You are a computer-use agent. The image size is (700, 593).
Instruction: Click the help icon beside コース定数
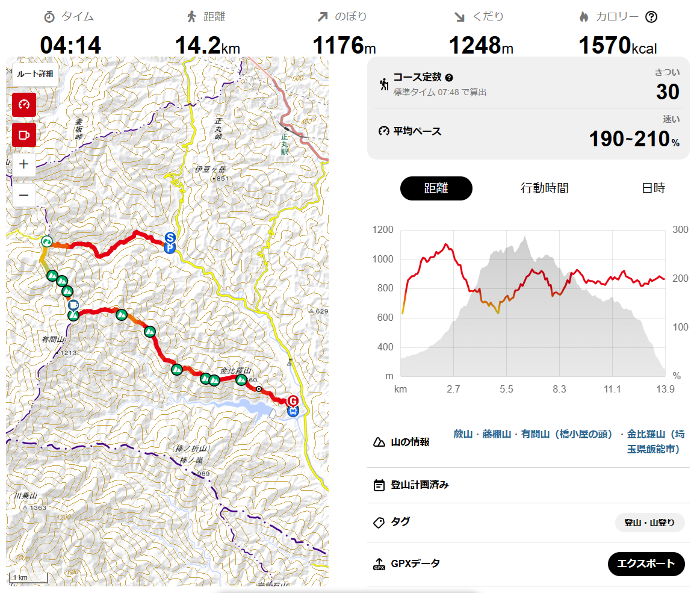[x=449, y=78]
